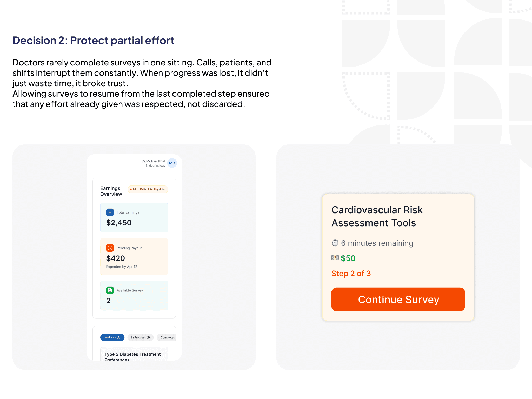Screen dimensions: 532x399
Task: Click the Cardiovascular Risk Assessment Tools title
Action: [x=377, y=216]
